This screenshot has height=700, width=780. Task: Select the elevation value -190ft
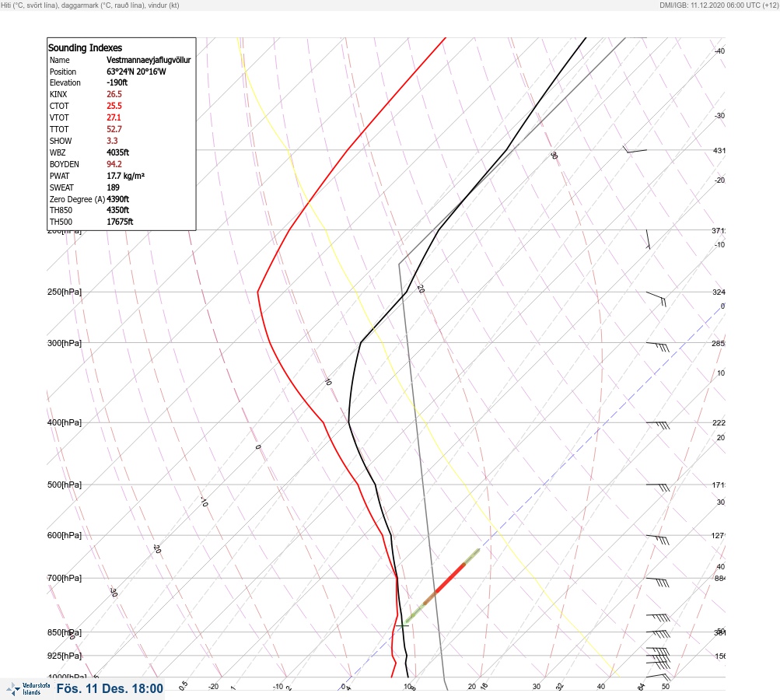click(x=117, y=82)
